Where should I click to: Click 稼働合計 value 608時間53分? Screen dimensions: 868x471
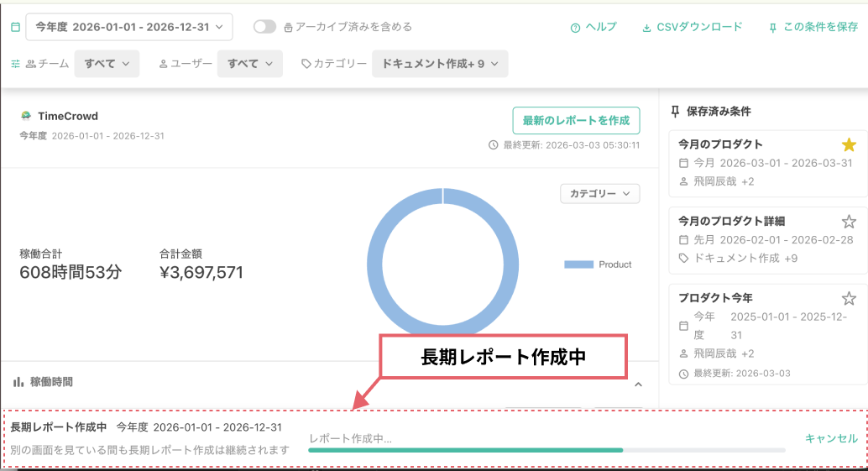(71, 272)
